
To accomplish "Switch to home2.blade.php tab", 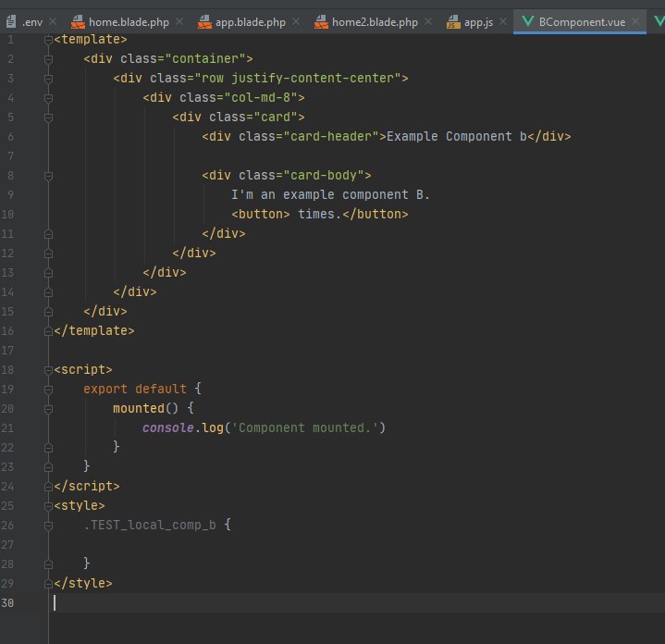I will click(375, 22).
